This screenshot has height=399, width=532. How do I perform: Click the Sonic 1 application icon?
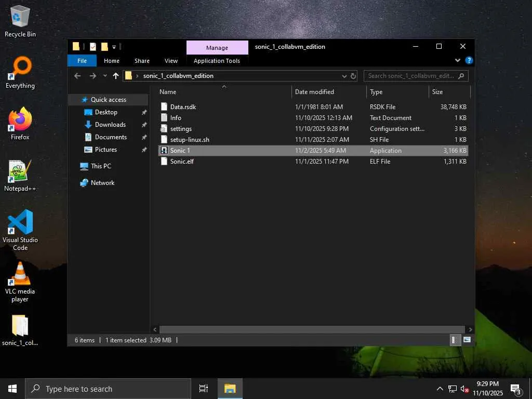pyautogui.click(x=164, y=150)
